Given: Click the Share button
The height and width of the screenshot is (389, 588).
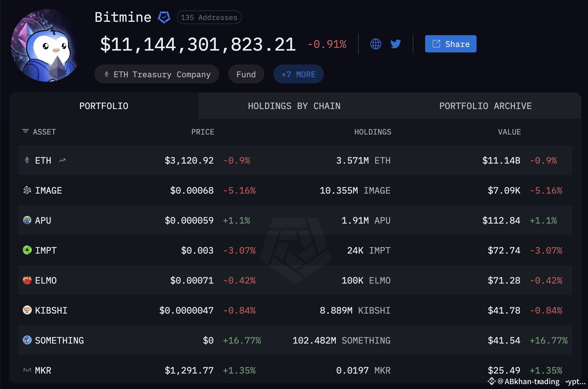Looking at the screenshot, I should click(451, 44).
